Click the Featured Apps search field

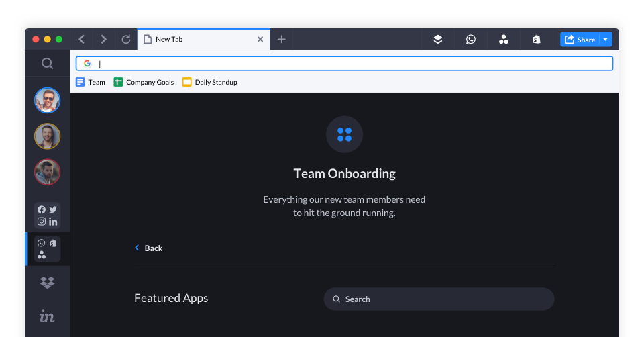(x=439, y=299)
